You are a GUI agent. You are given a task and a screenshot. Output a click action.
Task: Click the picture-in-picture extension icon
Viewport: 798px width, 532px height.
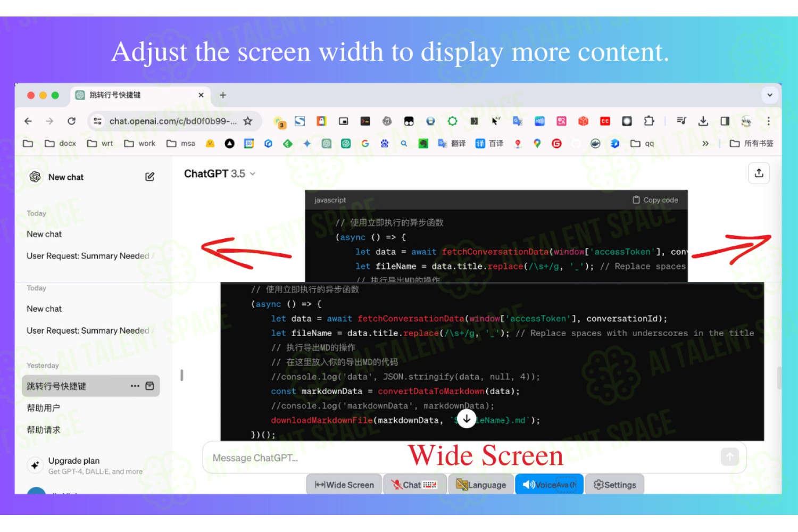[344, 121]
